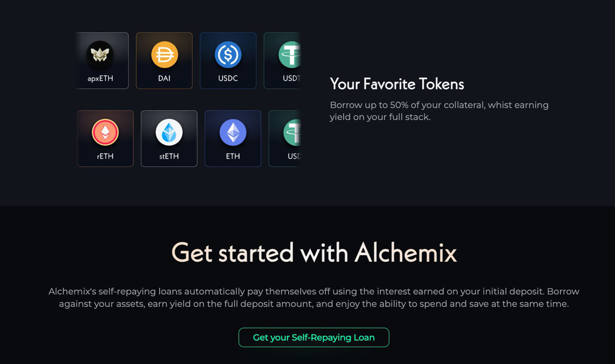The height and width of the screenshot is (364, 615).
Task: Click the rETH label text
Action: coord(105,156)
